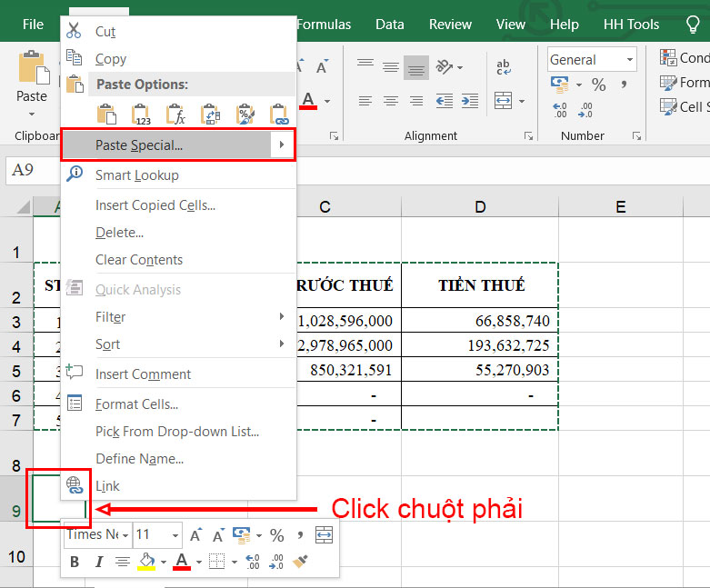
Task: Open mini toolbar font size dropdown
Action: click(x=175, y=535)
